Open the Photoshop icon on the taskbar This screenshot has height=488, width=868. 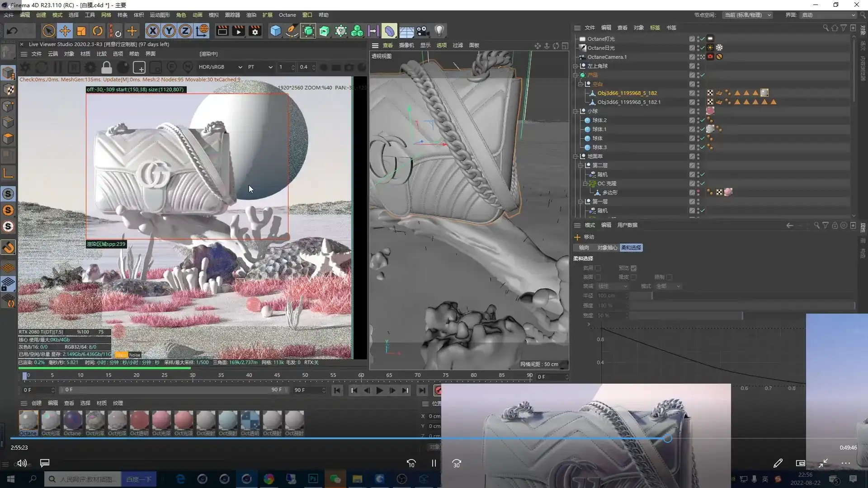coord(313,479)
